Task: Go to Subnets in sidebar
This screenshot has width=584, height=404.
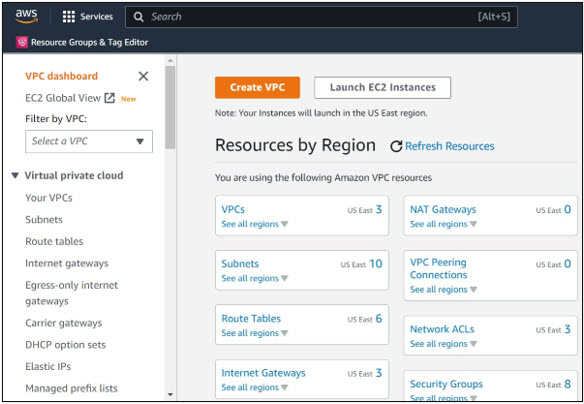Action: pyautogui.click(x=44, y=220)
